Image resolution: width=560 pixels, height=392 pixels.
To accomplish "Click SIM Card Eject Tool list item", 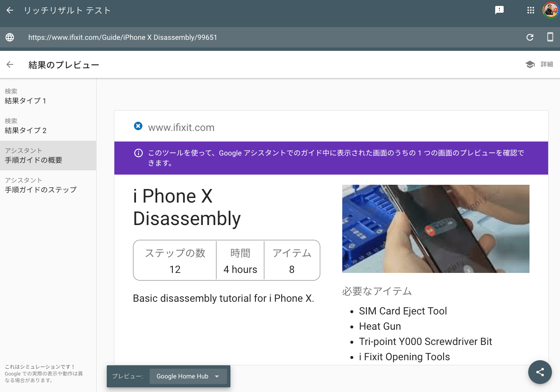I will click(x=403, y=311).
